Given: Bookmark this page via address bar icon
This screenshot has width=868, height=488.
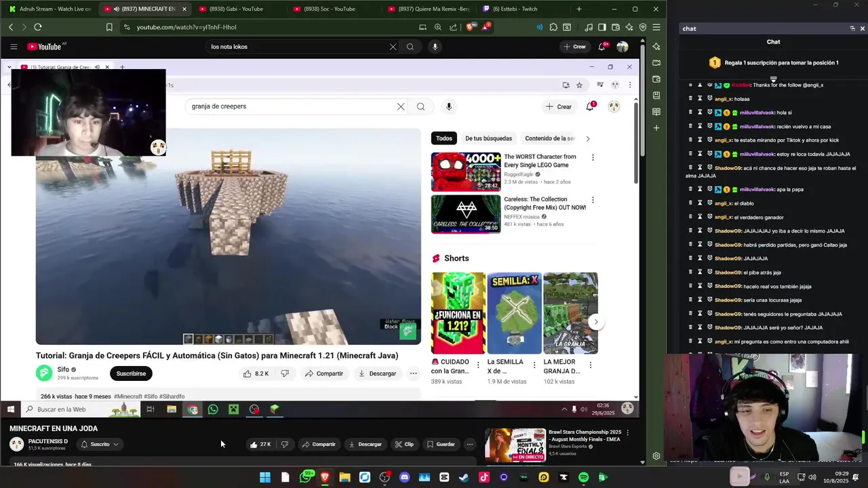Looking at the screenshot, I should click(x=109, y=27).
